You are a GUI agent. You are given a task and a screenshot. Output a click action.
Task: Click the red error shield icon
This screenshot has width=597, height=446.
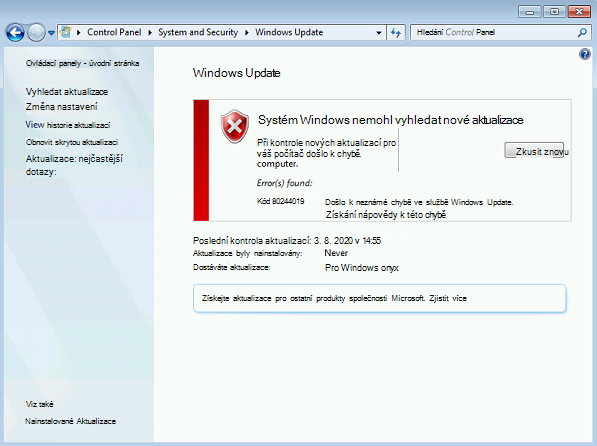pyautogui.click(x=235, y=126)
